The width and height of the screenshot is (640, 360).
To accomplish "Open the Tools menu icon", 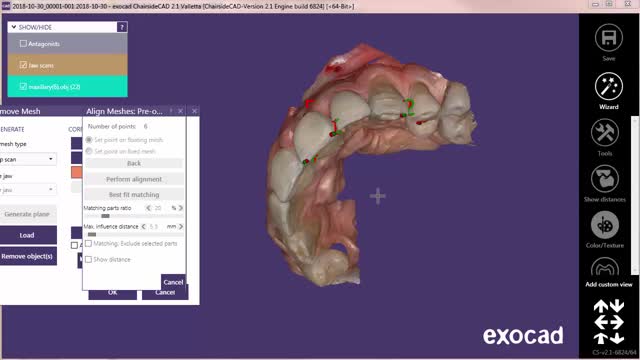I will (604, 133).
